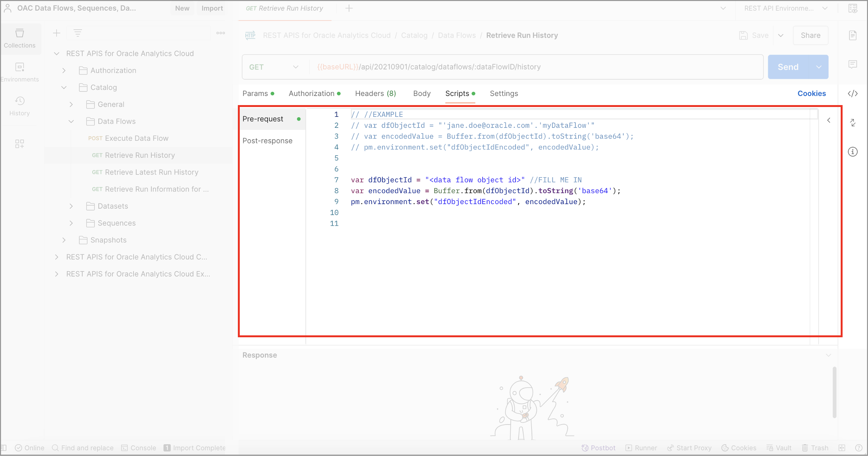Open the History sidebar panel
Viewport: 868px width, 456px height.
(19, 105)
